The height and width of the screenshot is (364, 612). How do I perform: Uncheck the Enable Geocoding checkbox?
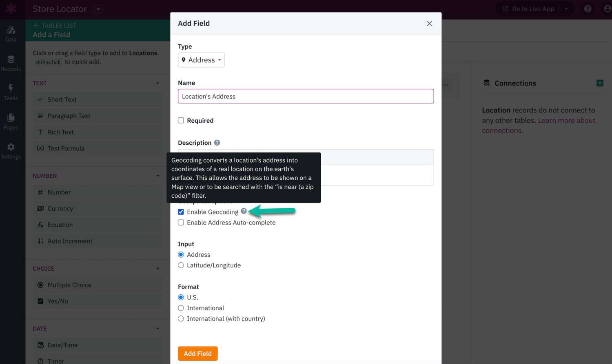point(181,212)
